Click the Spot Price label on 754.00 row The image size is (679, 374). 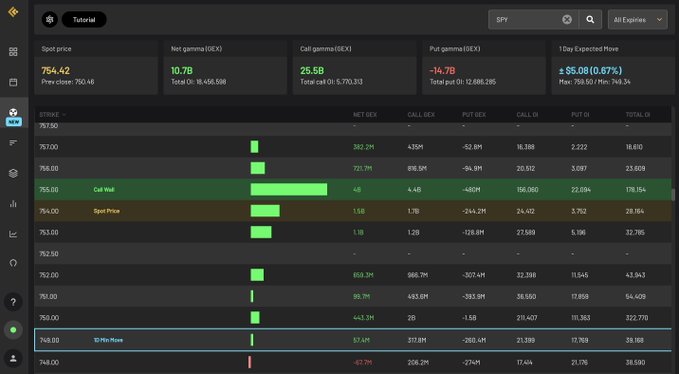107,211
